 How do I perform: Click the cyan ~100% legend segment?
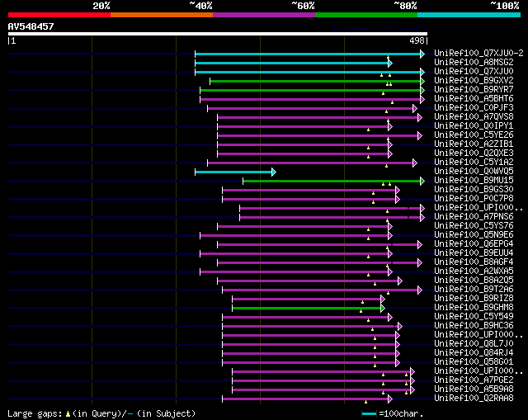(469, 15)
